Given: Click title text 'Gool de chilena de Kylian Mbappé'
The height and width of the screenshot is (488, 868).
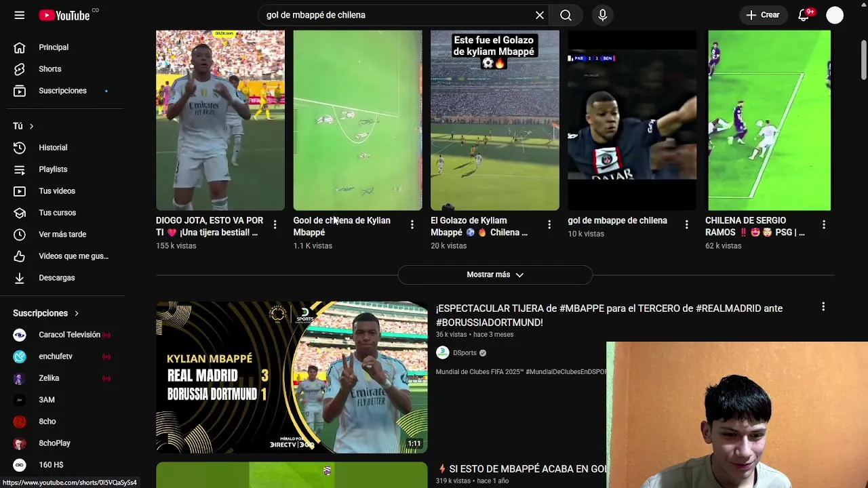Looking at the screenshot, I should 342,226.
